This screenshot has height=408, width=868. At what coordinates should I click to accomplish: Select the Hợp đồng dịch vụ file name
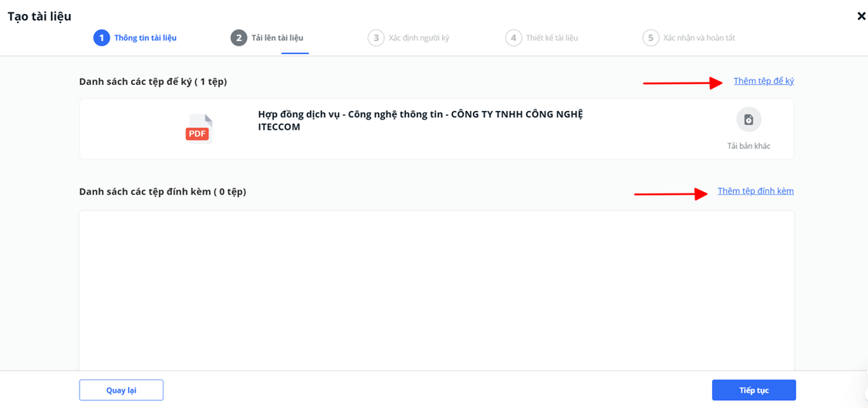pyautogui.click(x=420, y=120)
